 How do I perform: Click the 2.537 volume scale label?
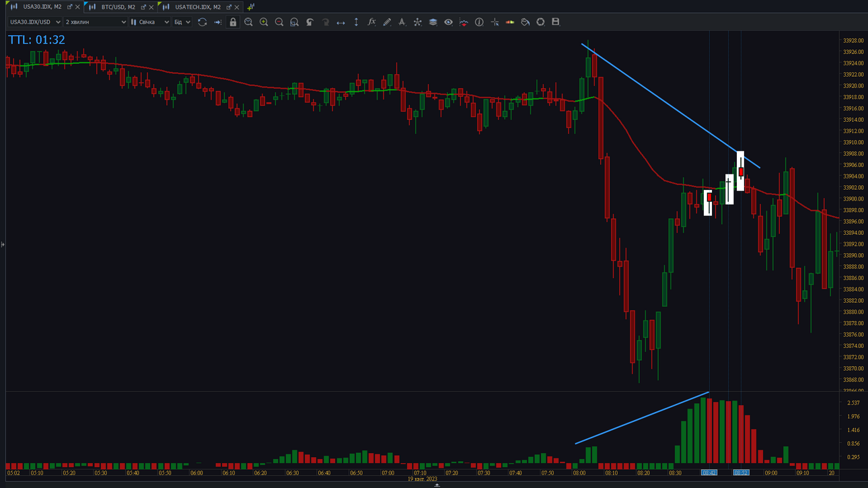[853, 403]
